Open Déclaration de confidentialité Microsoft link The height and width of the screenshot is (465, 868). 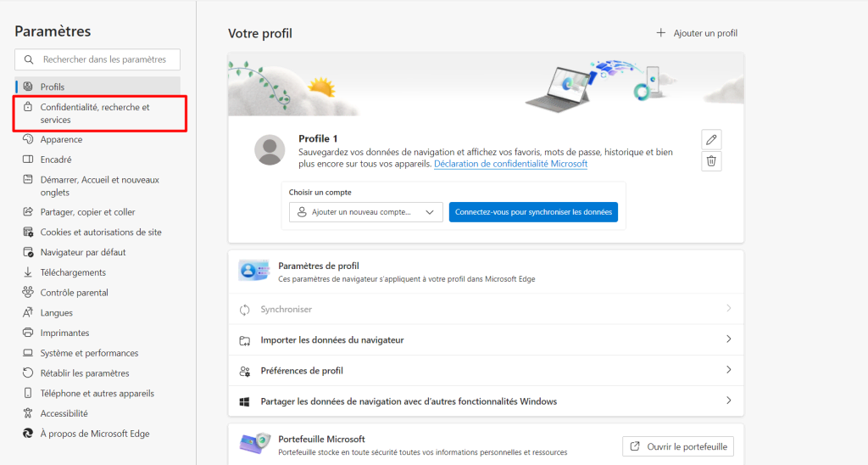click(510, 164)
